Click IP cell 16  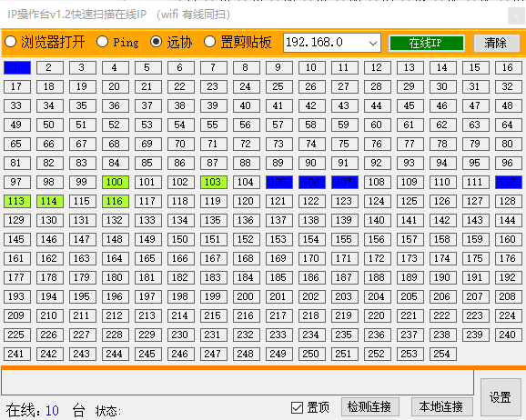(x=509, y=67)
